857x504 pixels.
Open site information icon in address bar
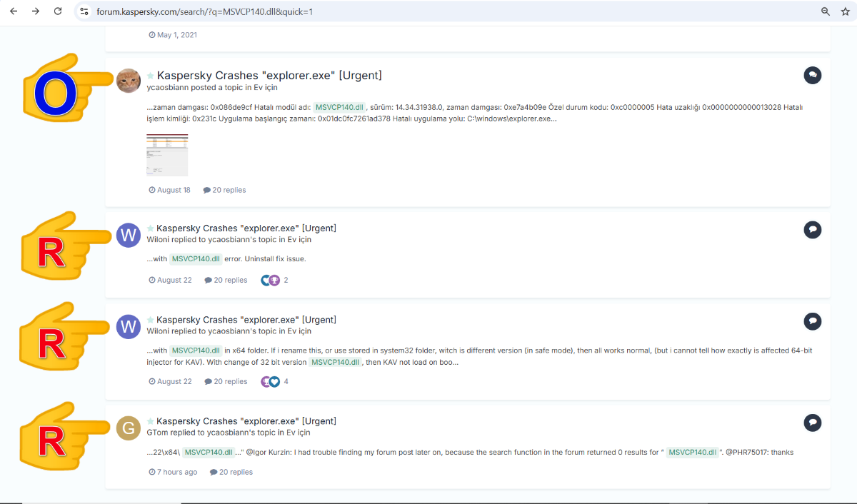84,11
